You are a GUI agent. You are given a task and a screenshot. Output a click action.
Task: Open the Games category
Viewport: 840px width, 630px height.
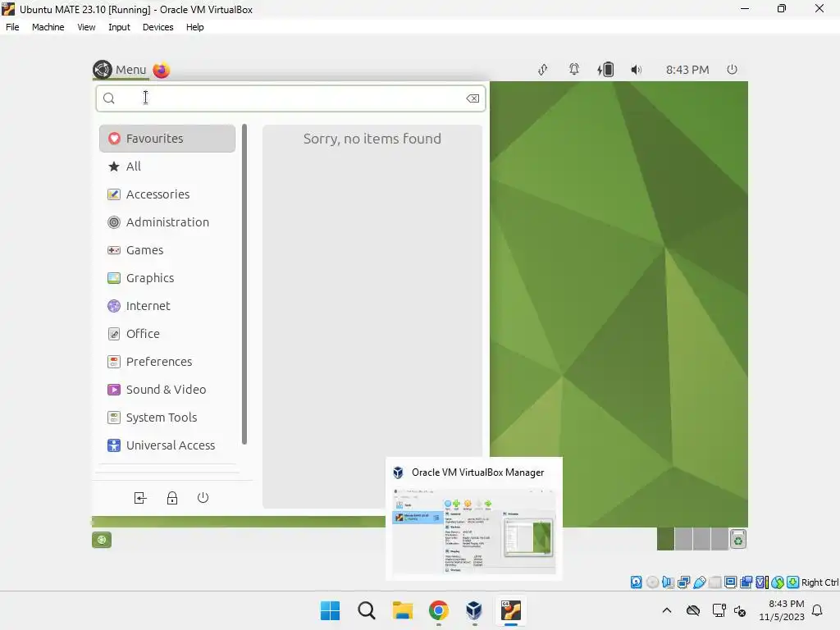click(167, 249)
